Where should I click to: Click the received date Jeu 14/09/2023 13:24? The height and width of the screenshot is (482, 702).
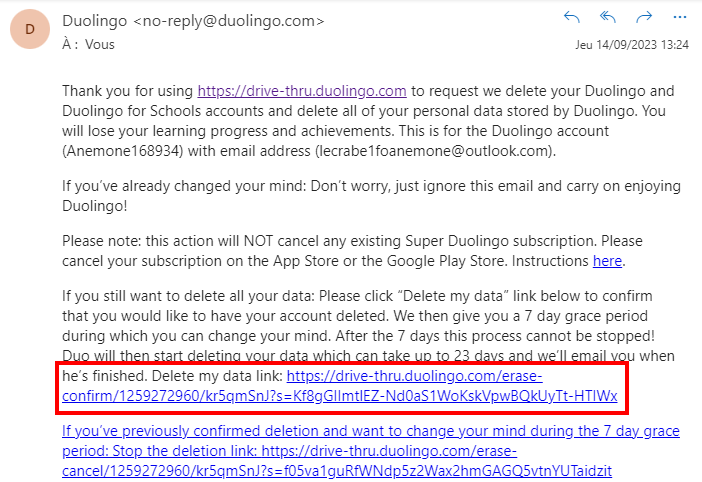point(632,45)
